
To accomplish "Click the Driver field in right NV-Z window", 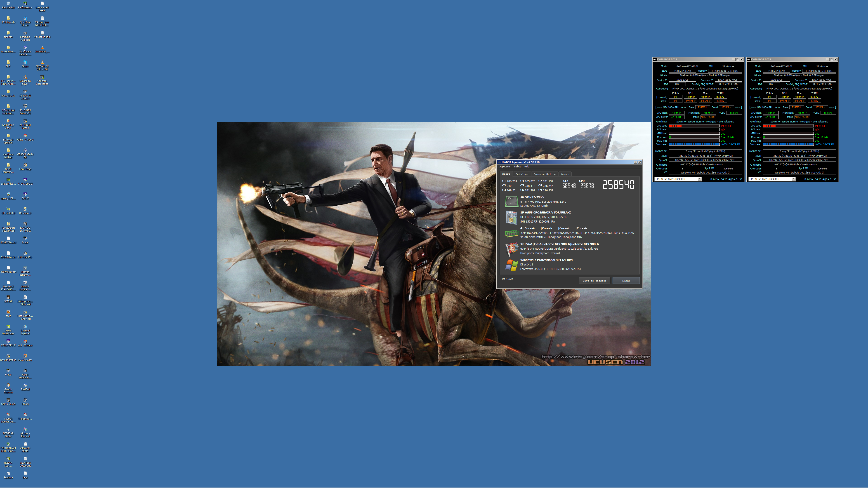I will click(799, 156).
